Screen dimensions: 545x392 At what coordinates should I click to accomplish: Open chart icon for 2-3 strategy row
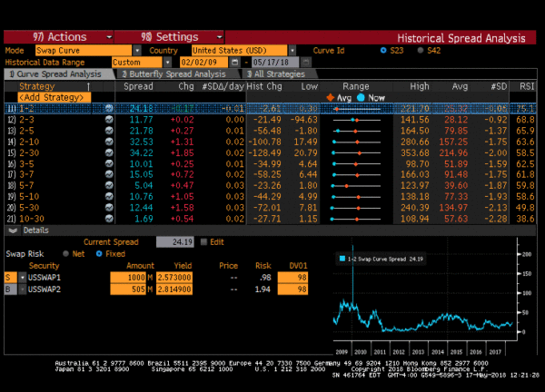(x=109, y=120)
